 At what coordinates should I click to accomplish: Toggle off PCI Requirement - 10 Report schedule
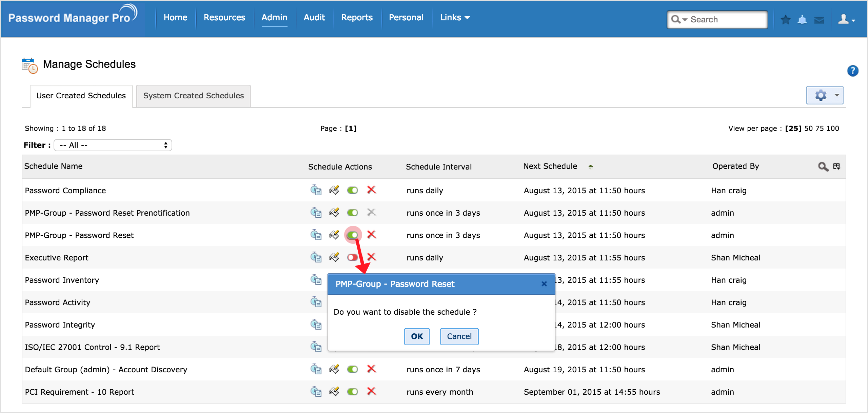pyautogui.click(x=352, y=392)
